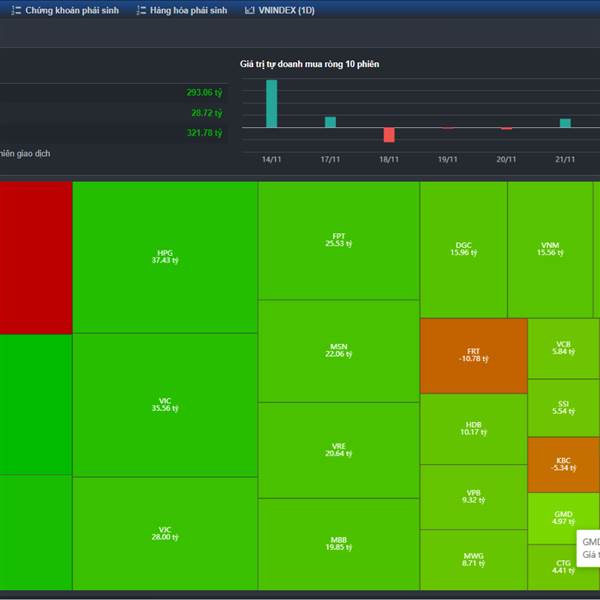Click the orange KBC -5.34 tỷ tile
This screenshot has width=600, height=600.
[563, 464]
